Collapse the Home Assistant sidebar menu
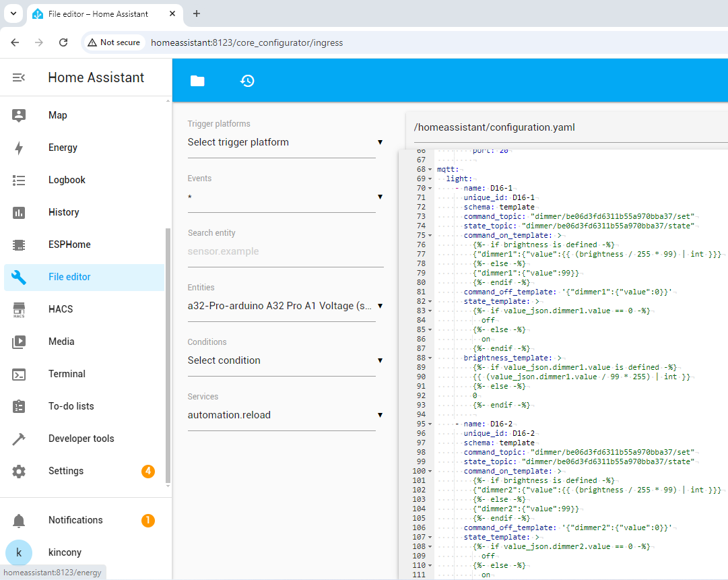The width and height of the screenshot is (728, 580). pyautogui.click(x=19, y=77)
